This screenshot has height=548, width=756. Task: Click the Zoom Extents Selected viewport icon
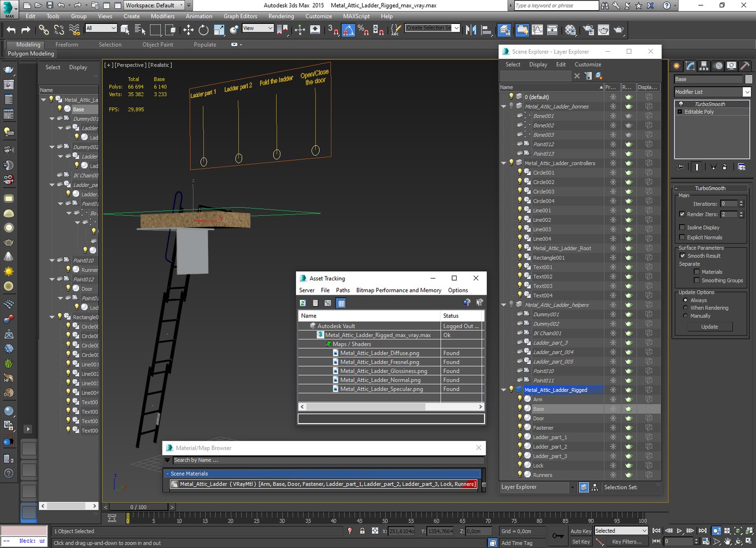pyautogui.click(x=738, y=531)
